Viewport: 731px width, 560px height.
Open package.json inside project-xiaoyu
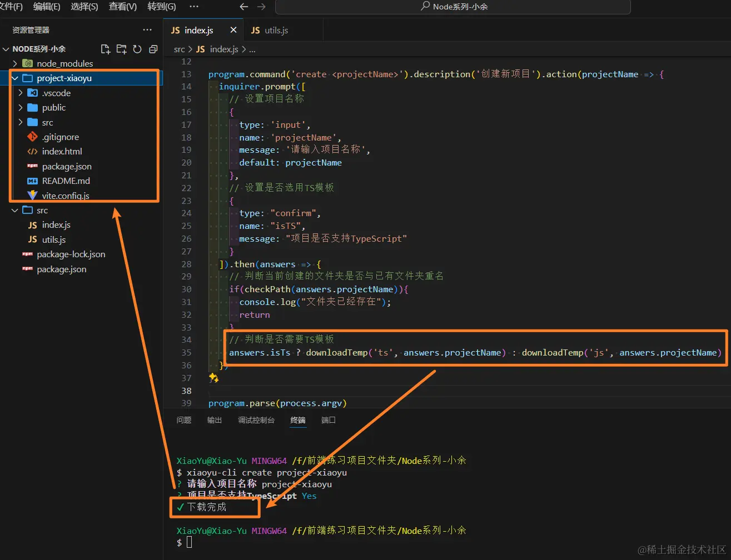67,166
